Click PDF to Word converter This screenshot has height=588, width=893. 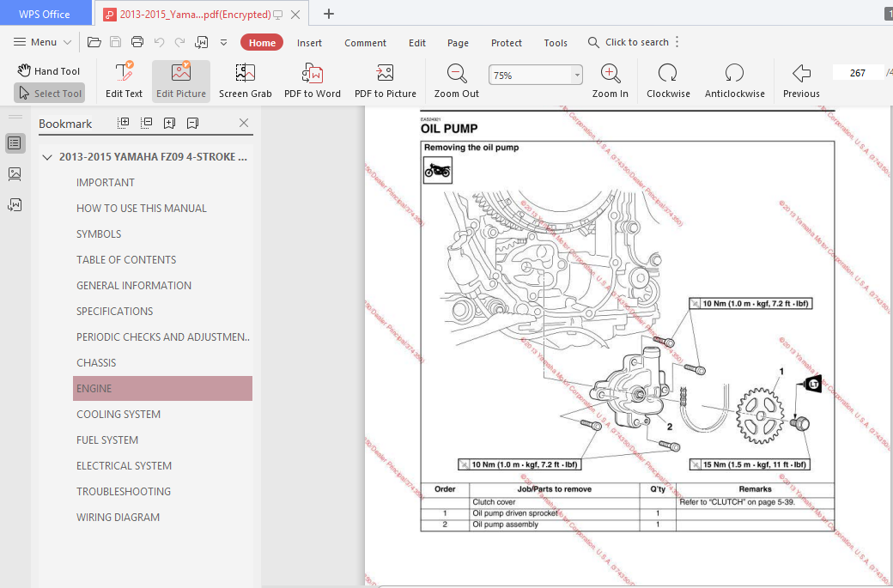[x=312, y=82]
